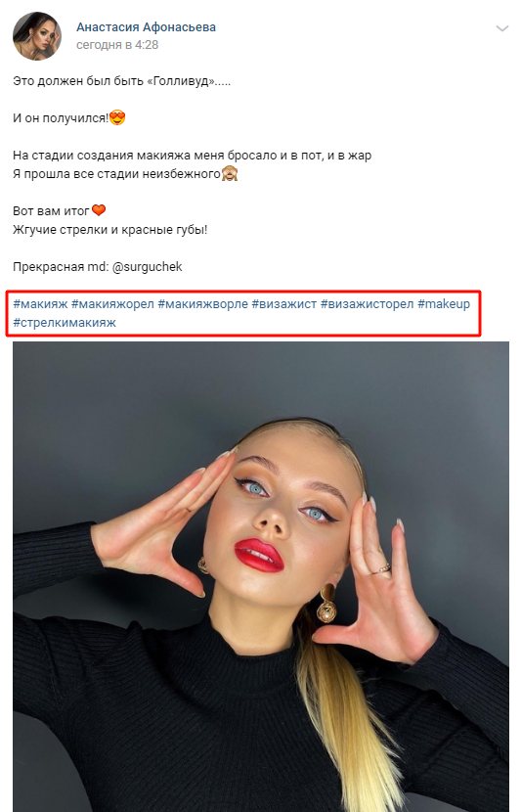
Task: Select the #макияжворле hashtag
Action: click(202, 304)
